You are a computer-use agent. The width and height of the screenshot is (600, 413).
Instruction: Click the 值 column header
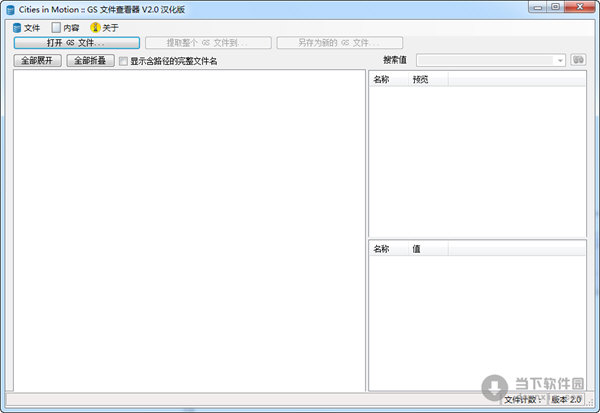tap(429, 249)
